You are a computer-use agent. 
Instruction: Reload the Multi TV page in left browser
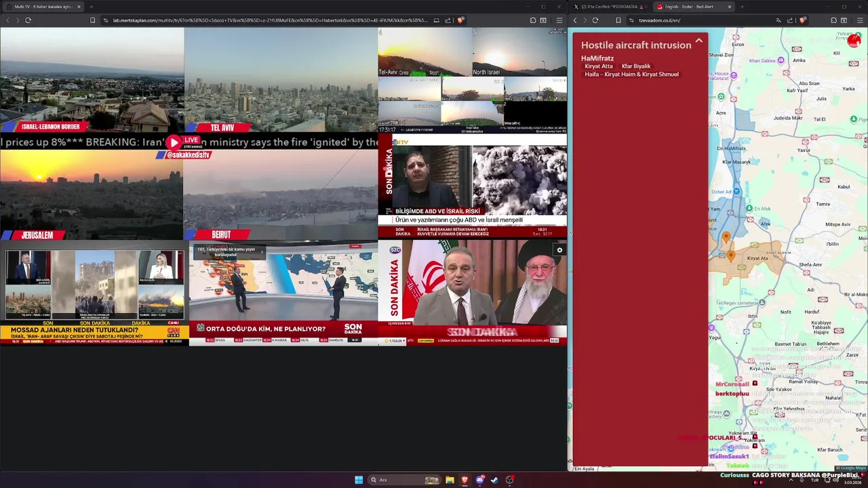coord(28,20)
